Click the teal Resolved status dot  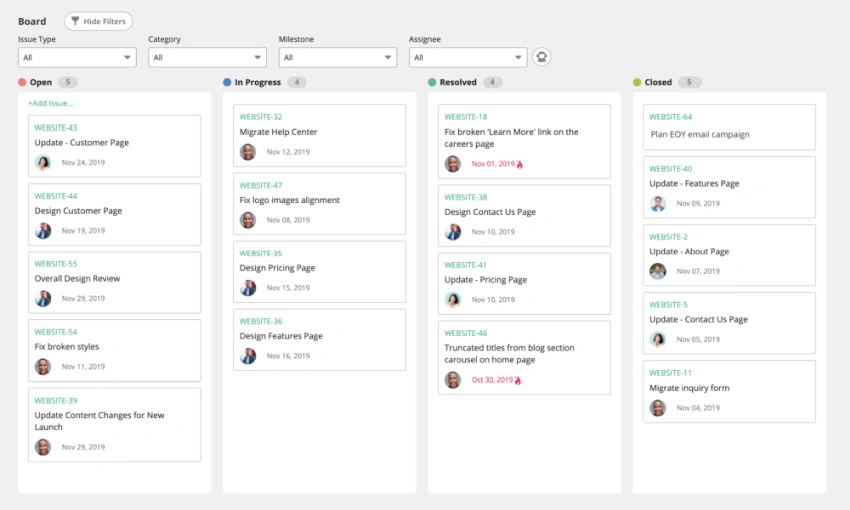pyautogui.click(x=432, y=82)
